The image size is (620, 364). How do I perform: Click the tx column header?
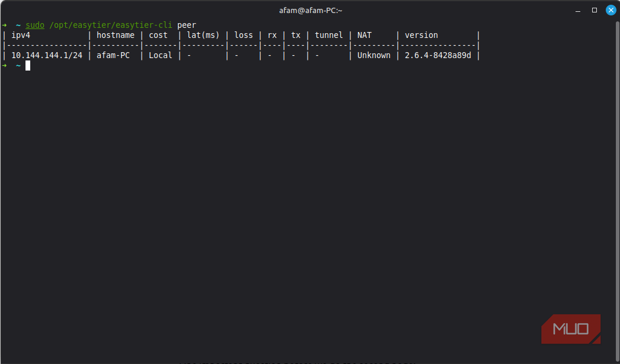point(296,35)
